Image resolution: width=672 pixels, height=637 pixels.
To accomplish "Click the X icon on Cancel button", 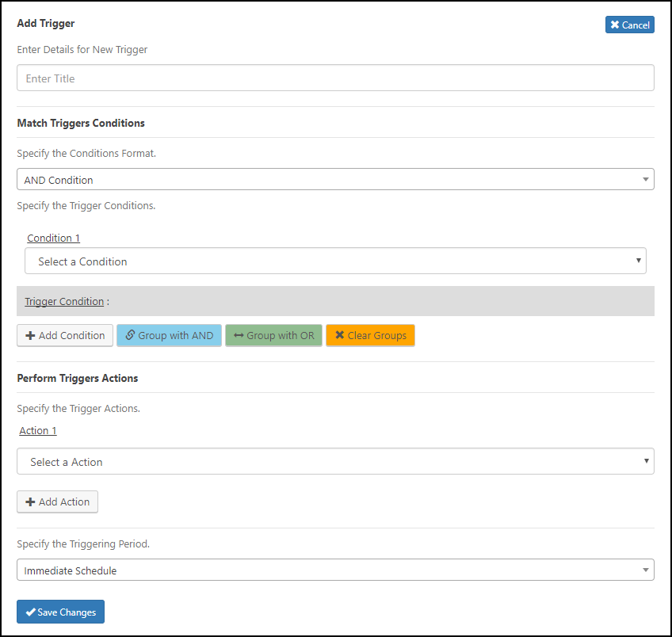I will (615, 25).
